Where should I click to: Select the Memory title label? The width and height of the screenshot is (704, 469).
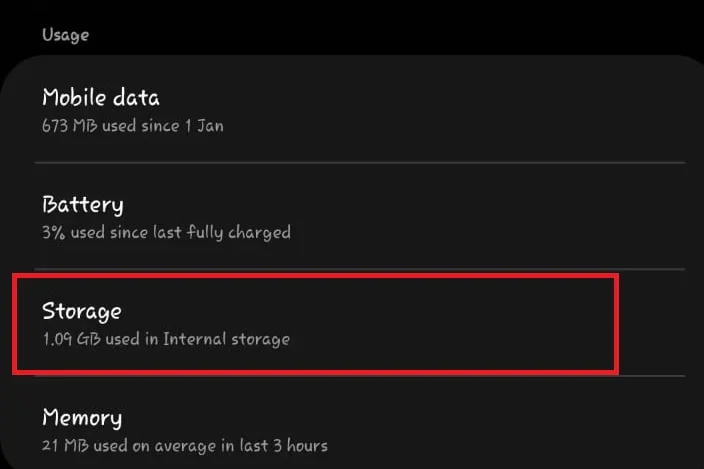82,417
